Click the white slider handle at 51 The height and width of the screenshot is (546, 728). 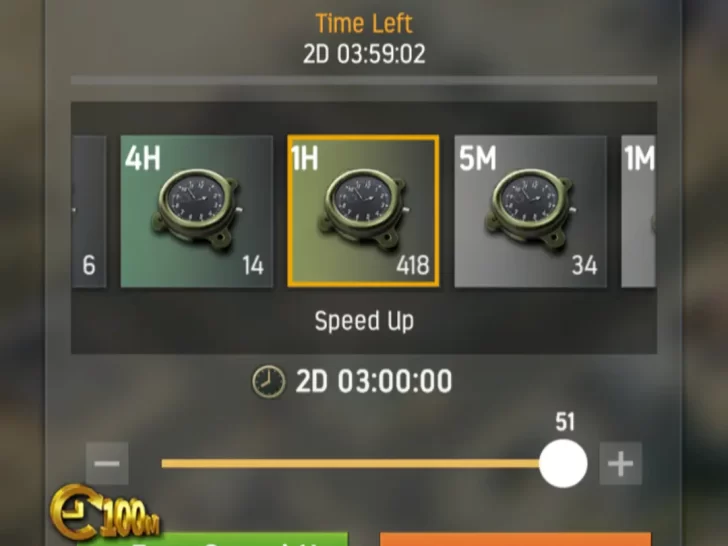(563, 463)
